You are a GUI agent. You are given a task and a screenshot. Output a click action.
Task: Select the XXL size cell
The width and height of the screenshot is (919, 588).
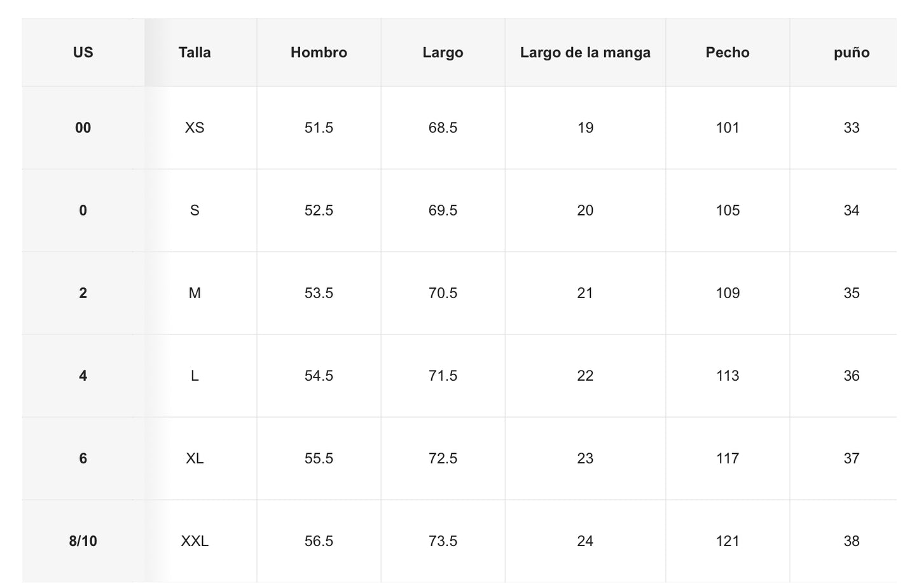coord(195,541)
